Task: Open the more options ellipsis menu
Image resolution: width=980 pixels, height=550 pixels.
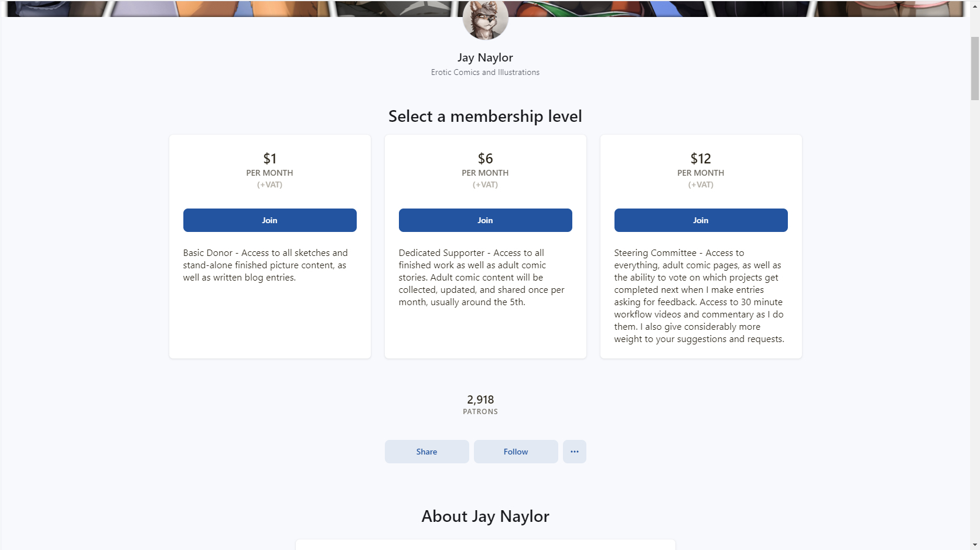Action: 574,452
